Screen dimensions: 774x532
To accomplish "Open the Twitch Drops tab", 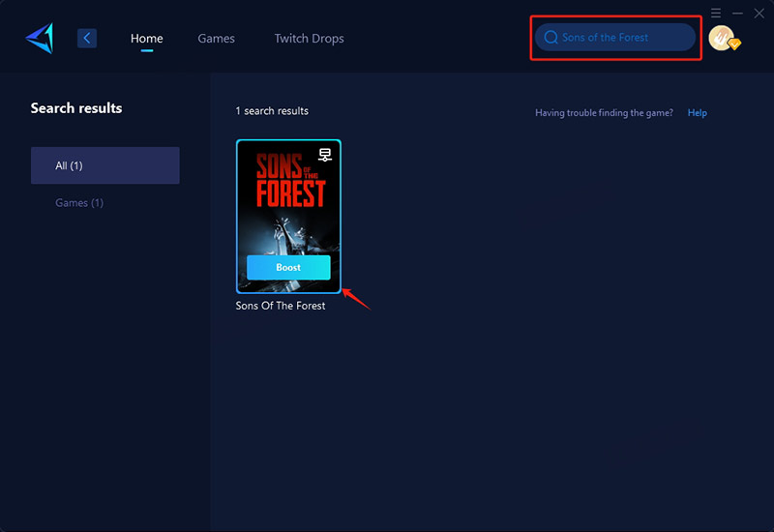I will [x=309, y=39].
